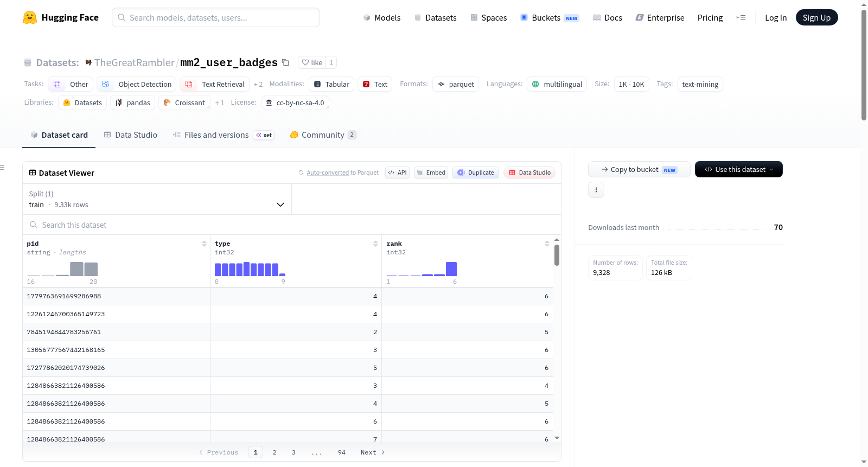868x467 pixels.
Task: Filter by Tabular modality
Action: tap(331, 84)
